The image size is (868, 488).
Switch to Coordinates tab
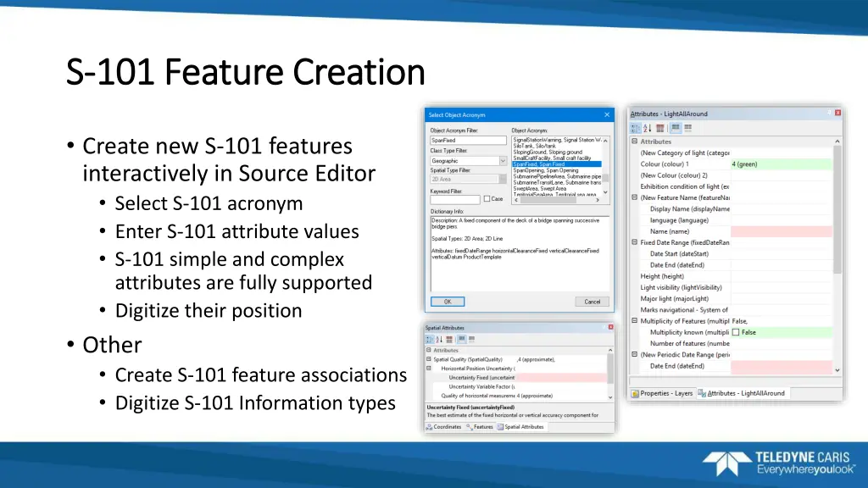(443, 427)
